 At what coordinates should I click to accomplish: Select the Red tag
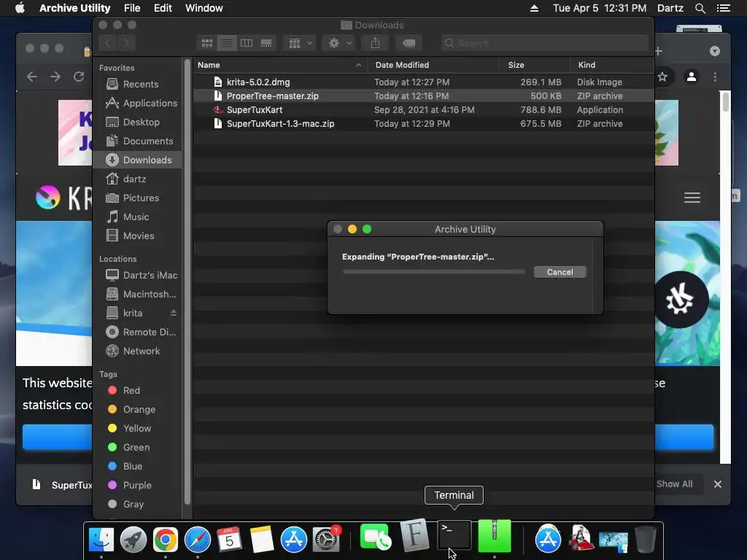pos(138,391)
